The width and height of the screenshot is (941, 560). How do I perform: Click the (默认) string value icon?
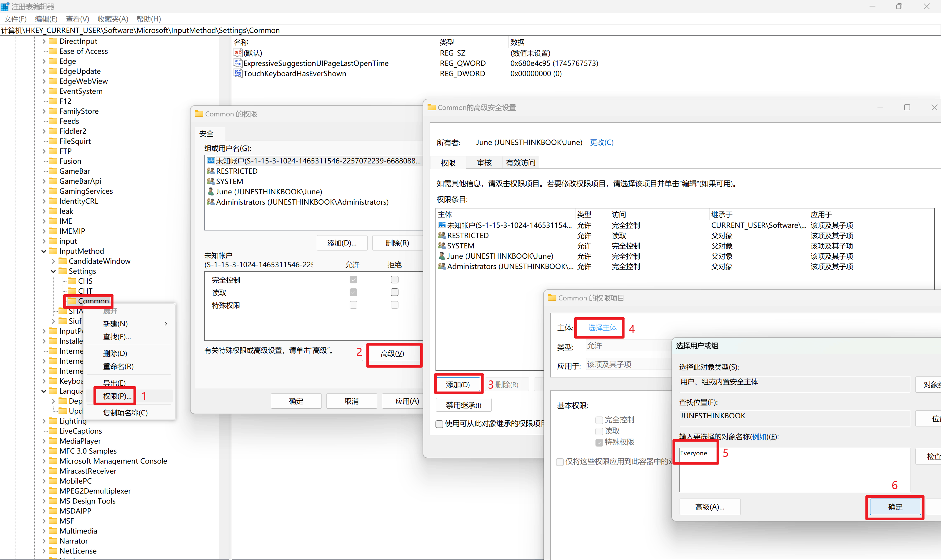[x=238, y=53]
